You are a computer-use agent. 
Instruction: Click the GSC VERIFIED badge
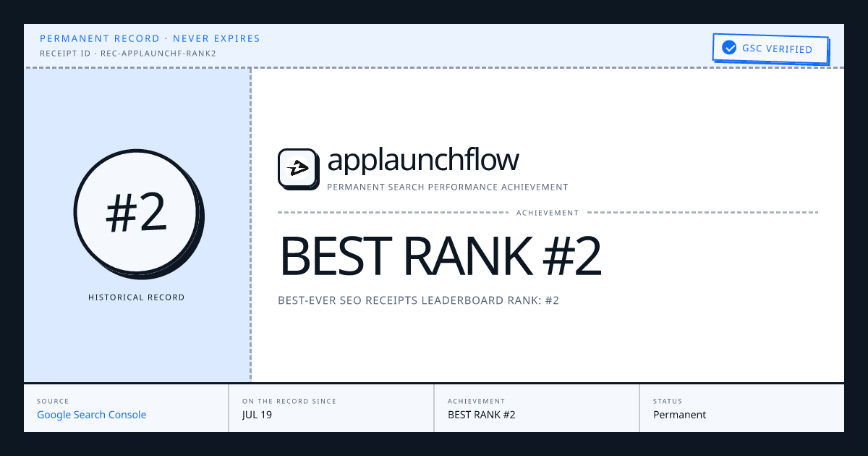click(770, 49)
